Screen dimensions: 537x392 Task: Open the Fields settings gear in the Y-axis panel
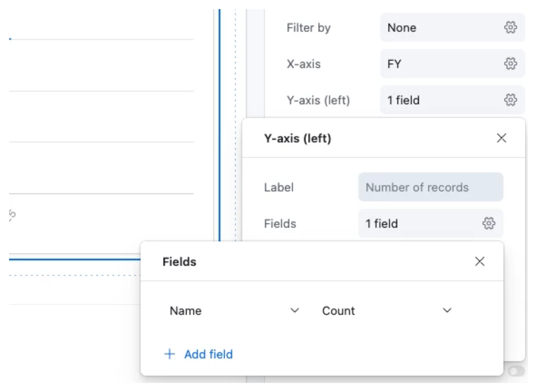click(x=490, y=224)
